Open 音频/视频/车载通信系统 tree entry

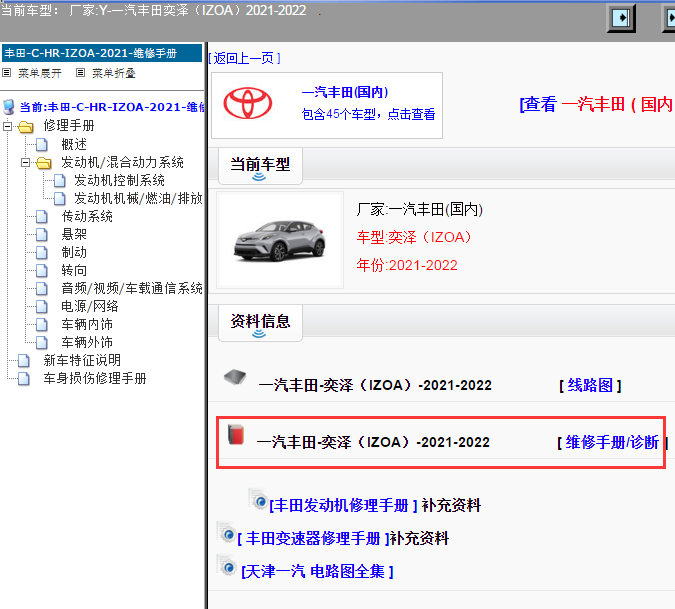(132, 288)
